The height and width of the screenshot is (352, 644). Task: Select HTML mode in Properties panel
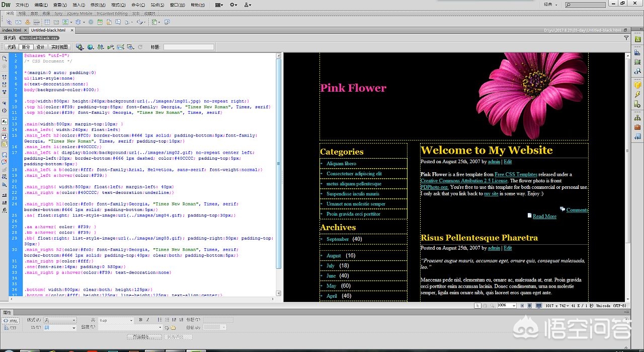click(x=10, y=320)
